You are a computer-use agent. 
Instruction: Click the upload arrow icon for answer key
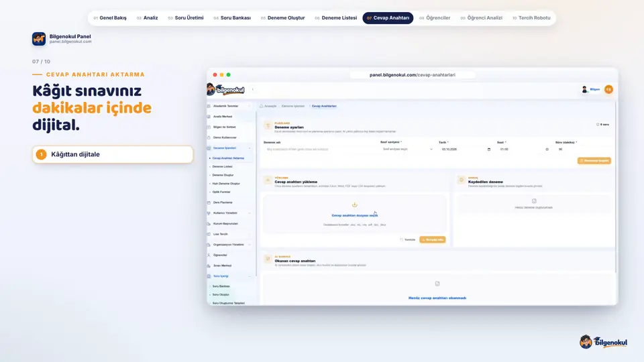click(354, 204)
